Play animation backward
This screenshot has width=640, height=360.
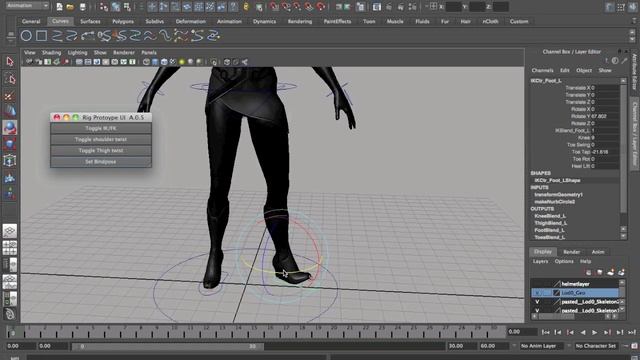(x=583, y=332)
